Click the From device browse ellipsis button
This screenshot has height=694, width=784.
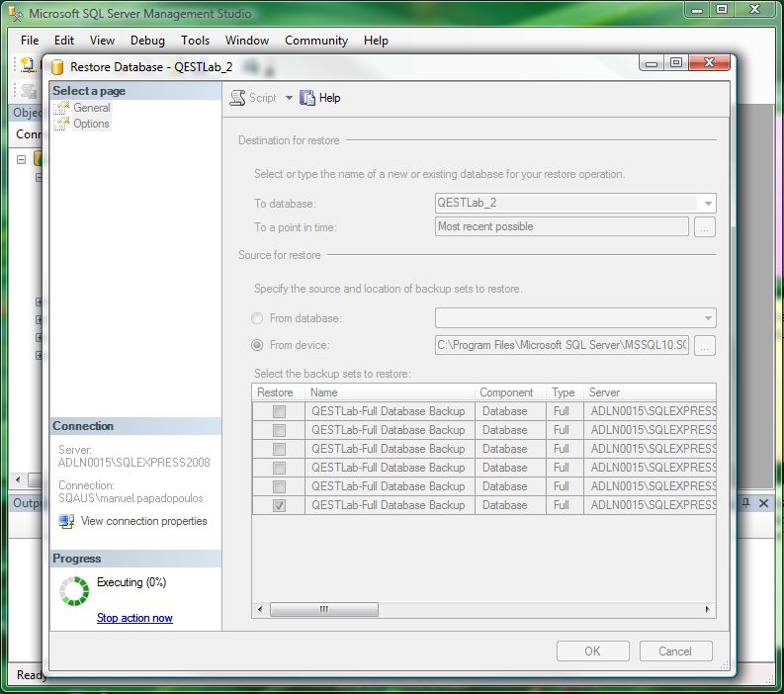704,346
